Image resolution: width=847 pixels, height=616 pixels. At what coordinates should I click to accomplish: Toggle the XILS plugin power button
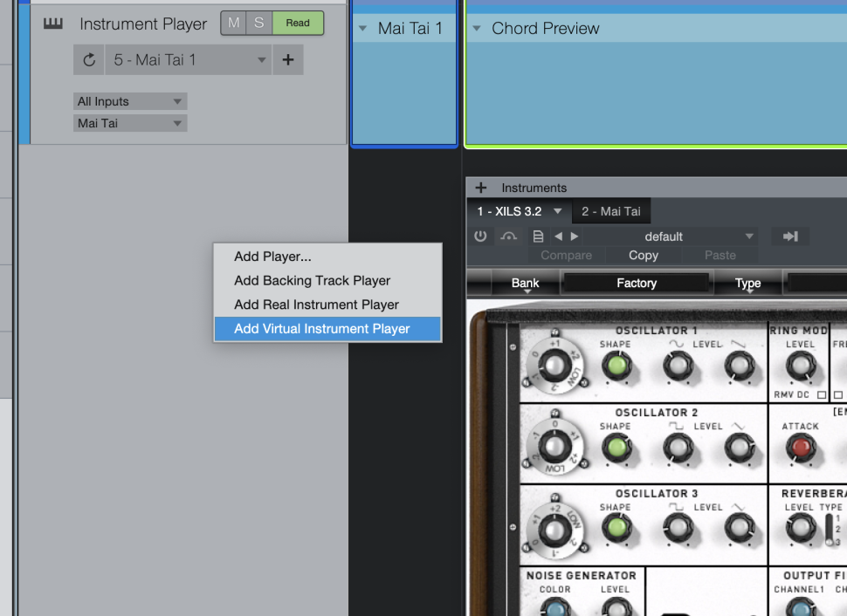click(x=480, y=236)
